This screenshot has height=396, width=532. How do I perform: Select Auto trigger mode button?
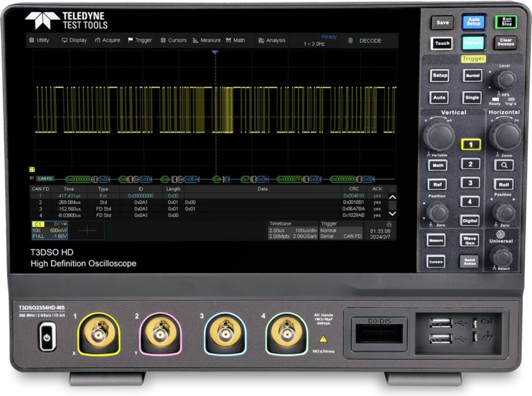439,98
